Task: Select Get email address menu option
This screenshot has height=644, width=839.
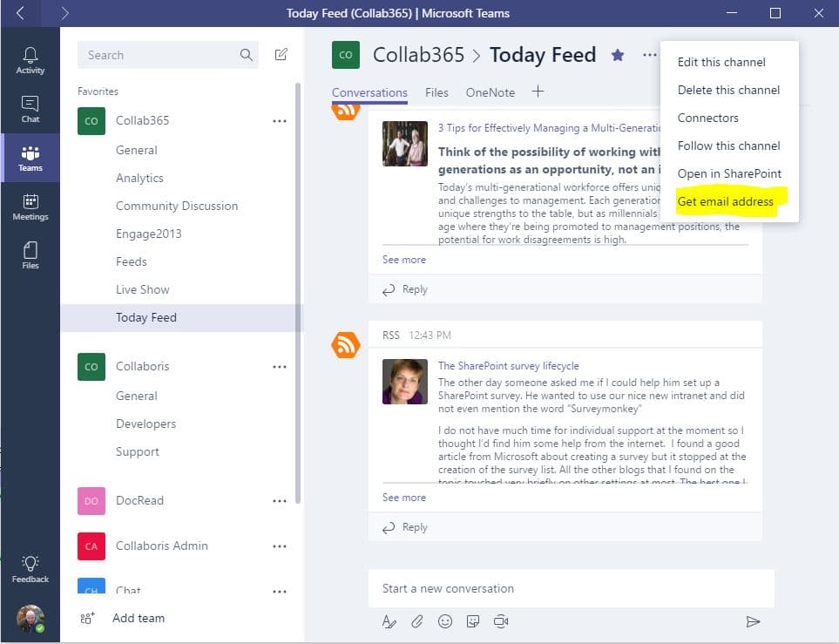Action: coord(725,201)
